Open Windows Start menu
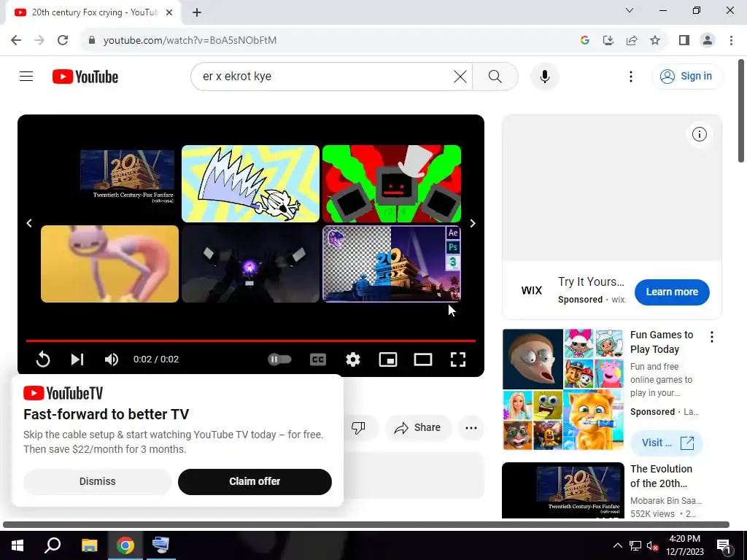747x560 pixels. pyautogui.click(x=18, y=545)
